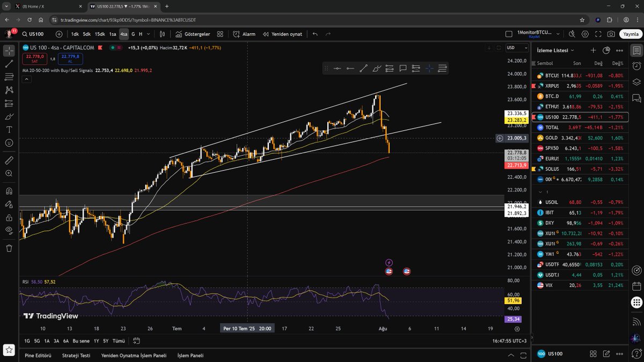Open quick search icon in top bar

[x=573, y=34]
